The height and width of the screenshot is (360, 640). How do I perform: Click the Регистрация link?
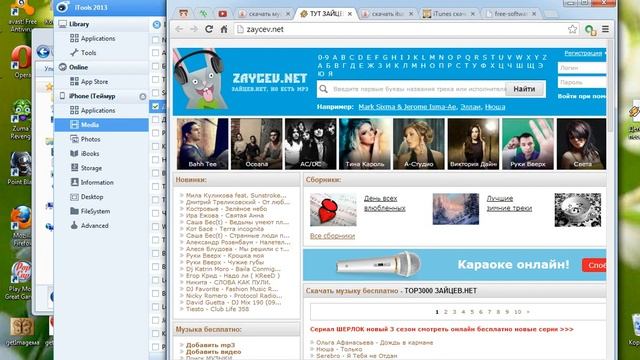point(583,53)
